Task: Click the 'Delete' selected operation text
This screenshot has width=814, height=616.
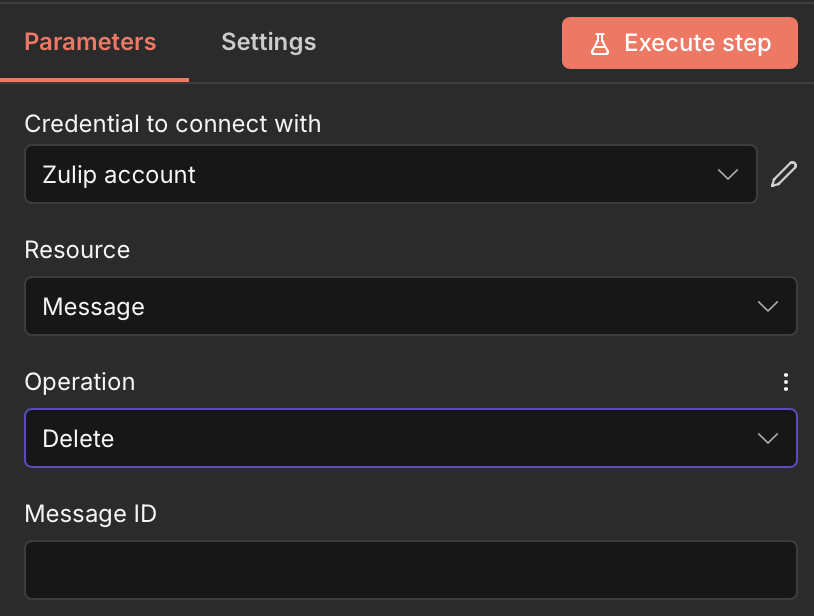Action: pos(78,439)
